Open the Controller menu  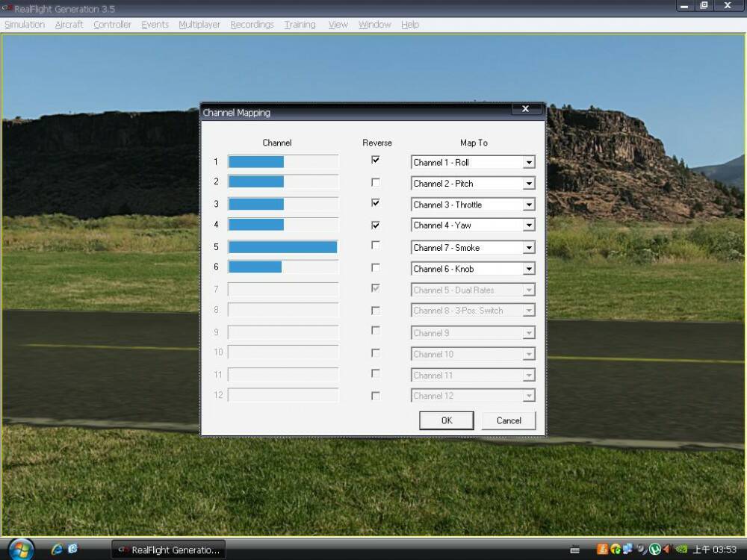click(x=112, y=25)
